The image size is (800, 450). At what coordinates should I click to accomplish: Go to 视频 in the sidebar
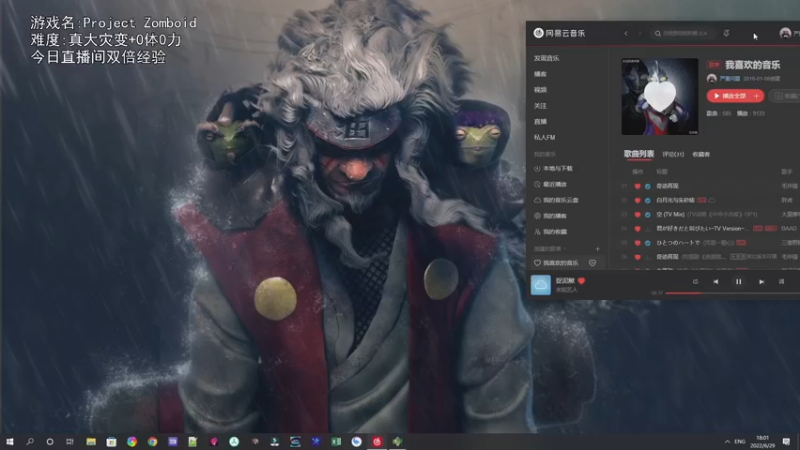(x=540, y=90)
